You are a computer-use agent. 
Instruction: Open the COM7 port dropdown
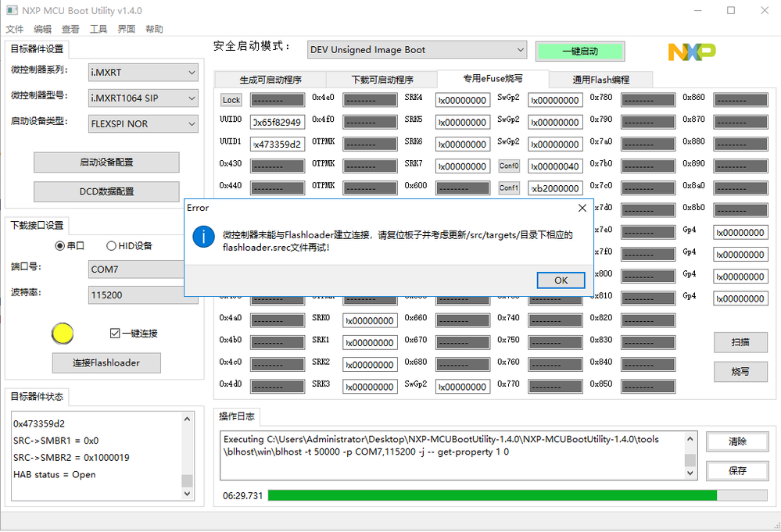tap(137, 270)
